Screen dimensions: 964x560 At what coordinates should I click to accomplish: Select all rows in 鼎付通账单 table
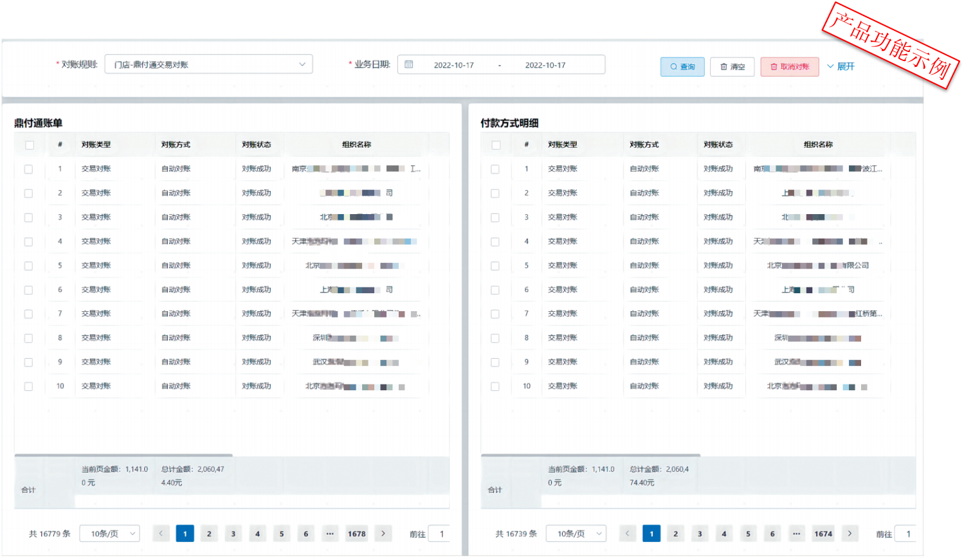(x=30, y=145)
